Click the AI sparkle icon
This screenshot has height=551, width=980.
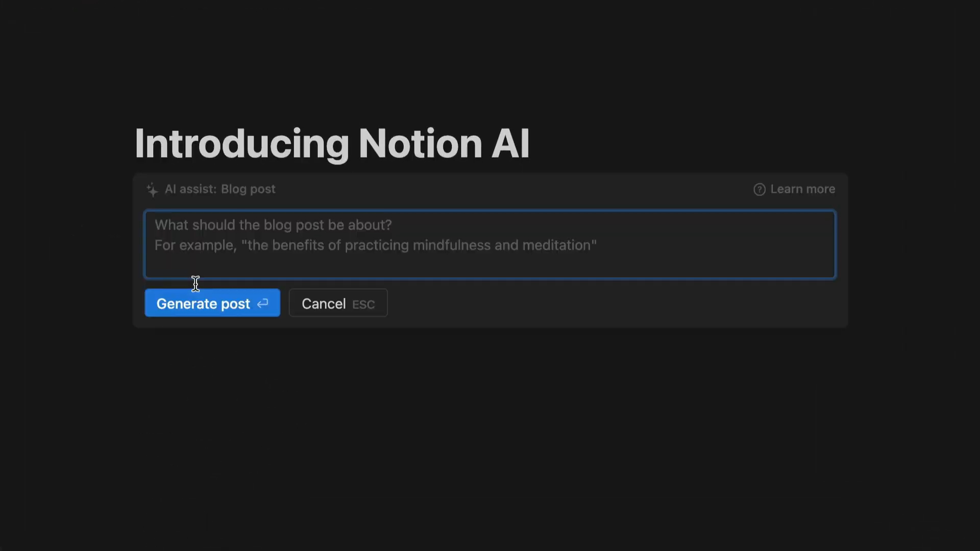click(x=152, y=190)
